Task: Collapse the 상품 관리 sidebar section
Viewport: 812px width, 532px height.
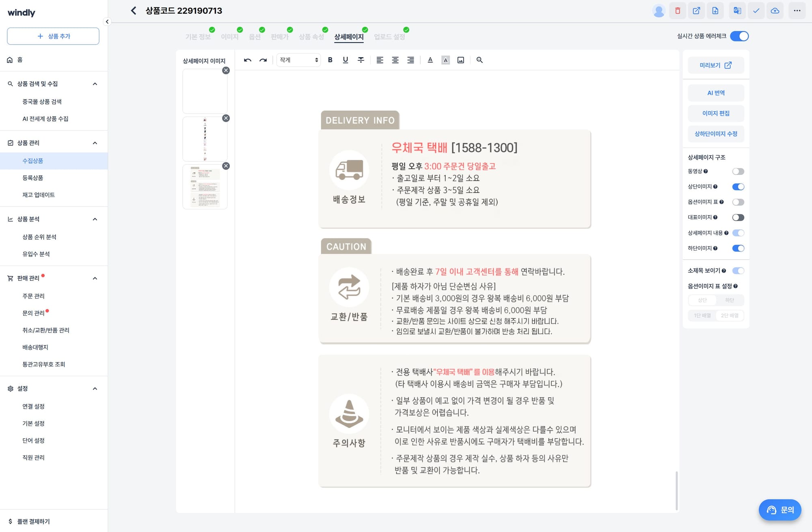Action: (x=95, y=142)
